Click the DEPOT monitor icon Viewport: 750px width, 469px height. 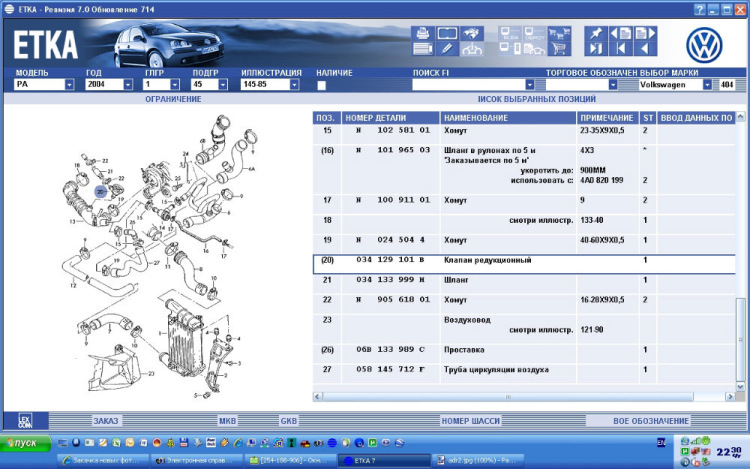tap(535, 33)
